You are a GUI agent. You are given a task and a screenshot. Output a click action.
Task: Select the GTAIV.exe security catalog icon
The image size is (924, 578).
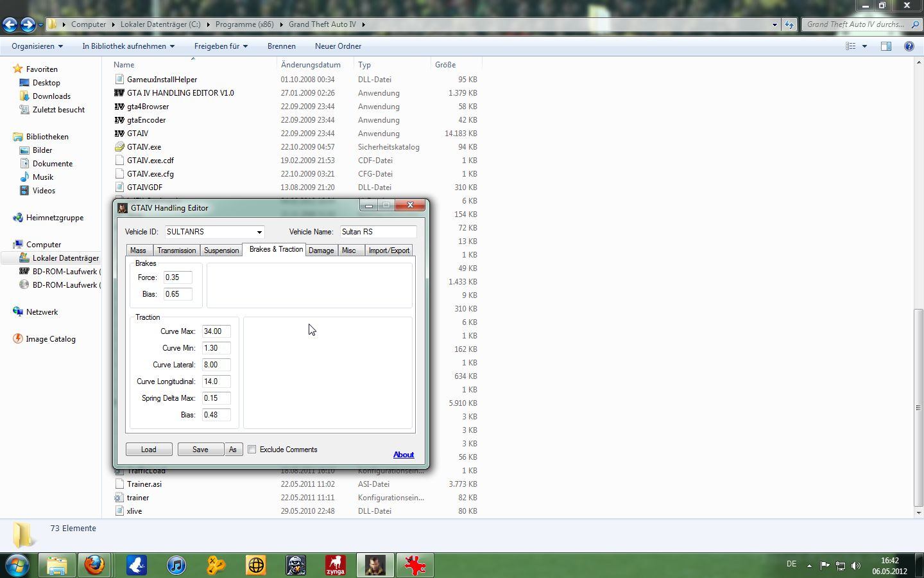[119, 147]
